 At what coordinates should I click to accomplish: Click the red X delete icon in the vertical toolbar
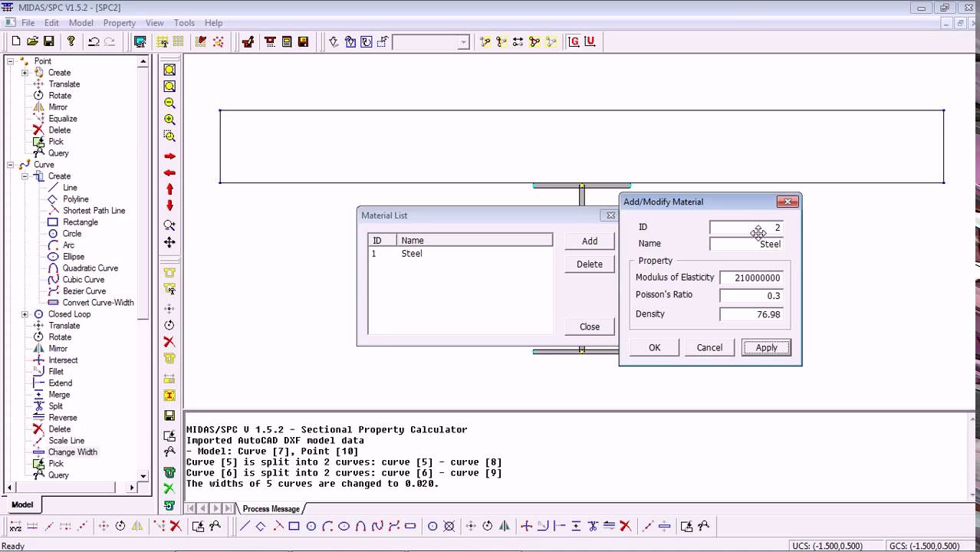point(169,342)
